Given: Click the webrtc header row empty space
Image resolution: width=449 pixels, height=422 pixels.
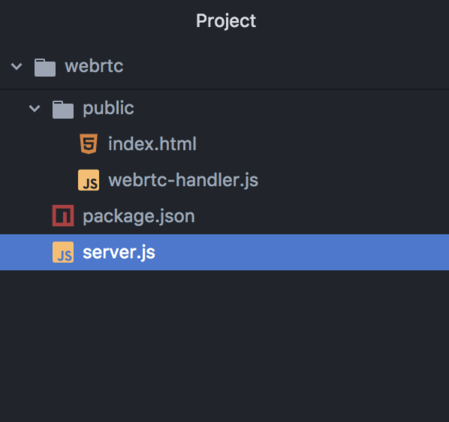Looking at the screenshot, I should click(x=286, y=66).
